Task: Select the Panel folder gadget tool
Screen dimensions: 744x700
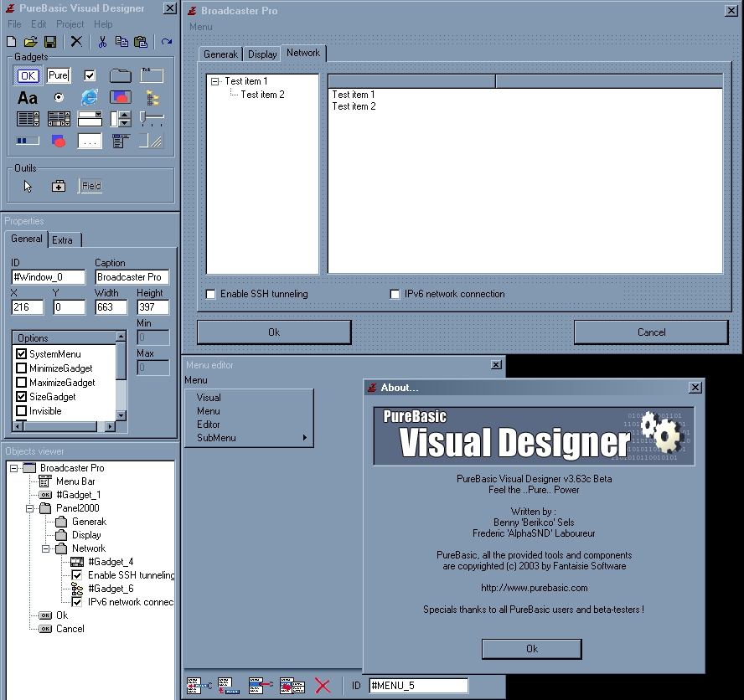Action: click(x=121, y=75)
